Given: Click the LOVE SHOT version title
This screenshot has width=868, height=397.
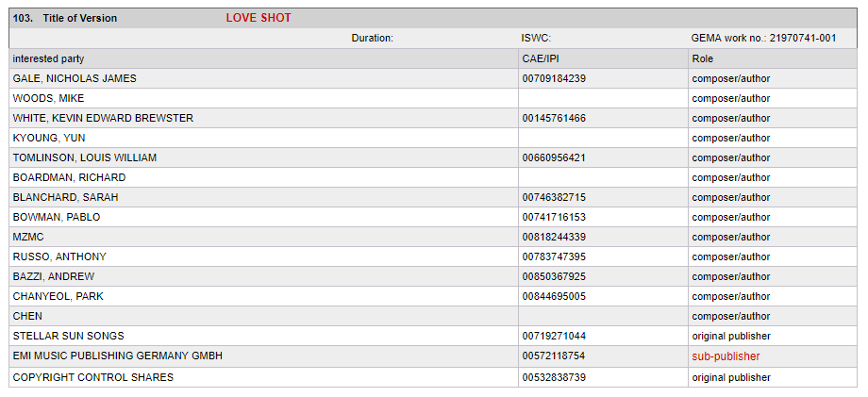Looking at the screenshot, I should tap(259, 18).
